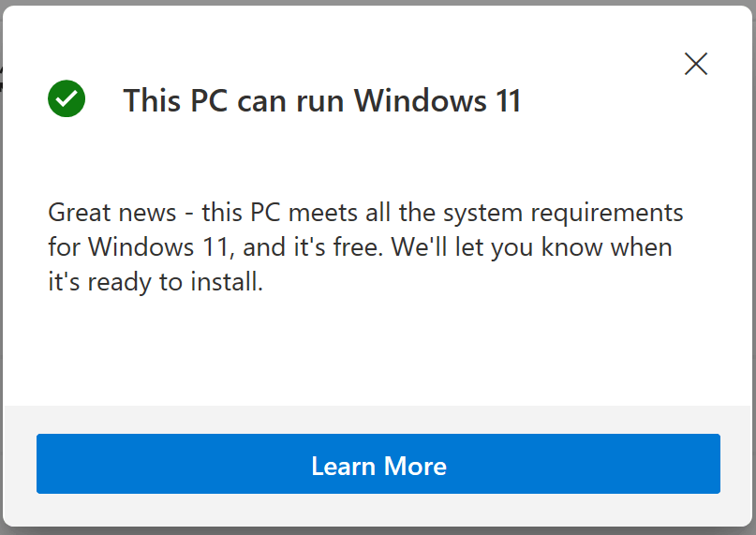Image resolution: width=756 pixels, height=535 pixels.
Task: Click the 'Great news' message paragraph
Action: pos(365,247)
